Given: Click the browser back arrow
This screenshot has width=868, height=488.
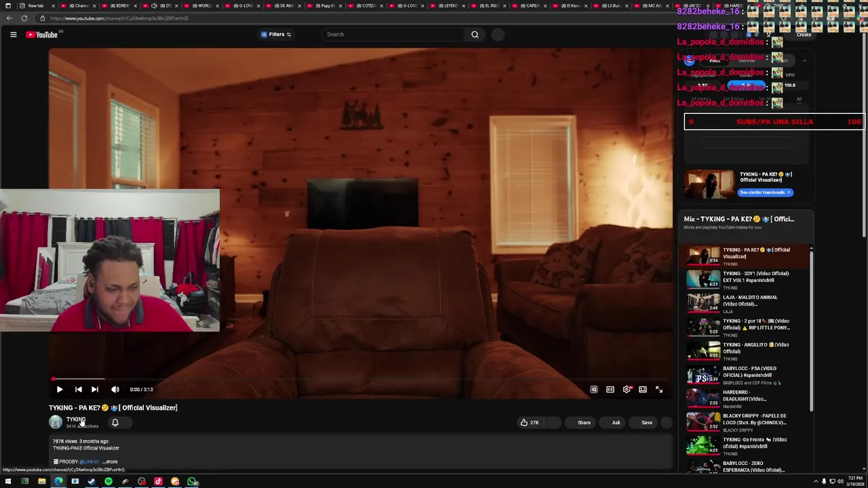Looking at the screenshot, I should pyautogui.click(x=9, y=18).
